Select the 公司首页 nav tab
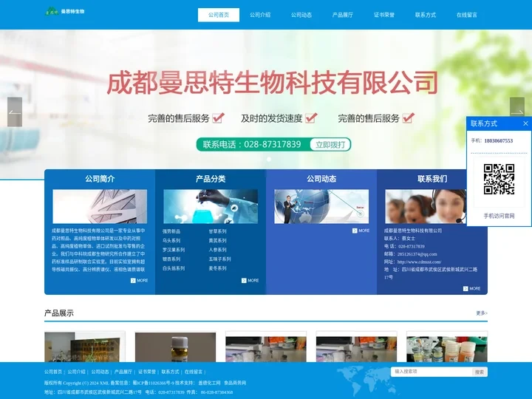Screen dimensions: 532x399 219,15
